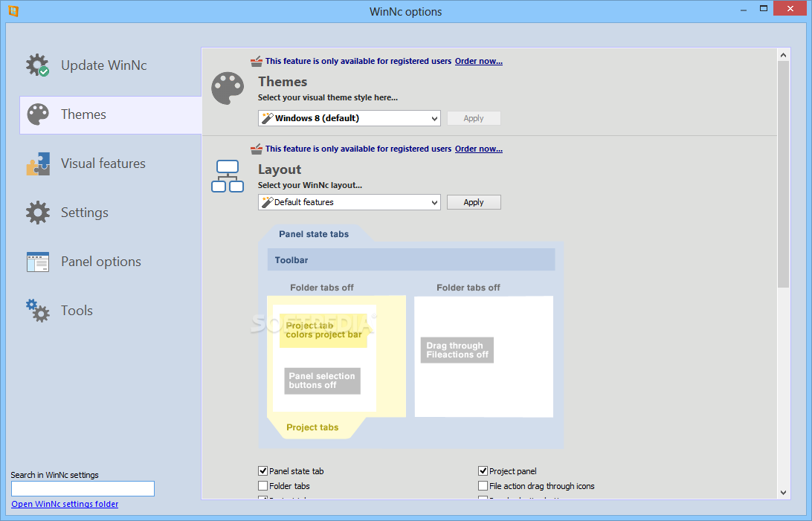Click Drag through Fileactions off box
The width and height of the screenshot is (812, 521).
click(457, 350)
